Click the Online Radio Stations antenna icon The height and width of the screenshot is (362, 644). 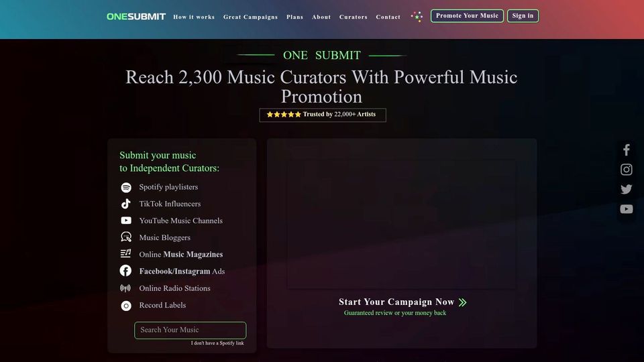(x=125, y=288)
